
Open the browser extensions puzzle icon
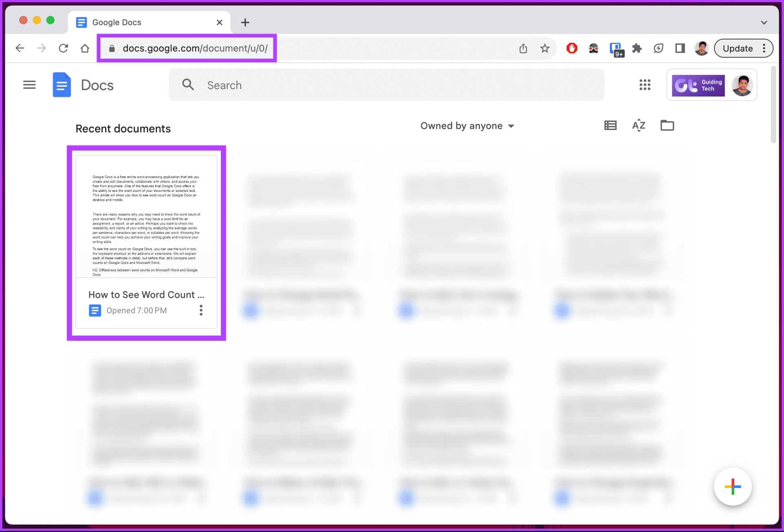(636, 48)
